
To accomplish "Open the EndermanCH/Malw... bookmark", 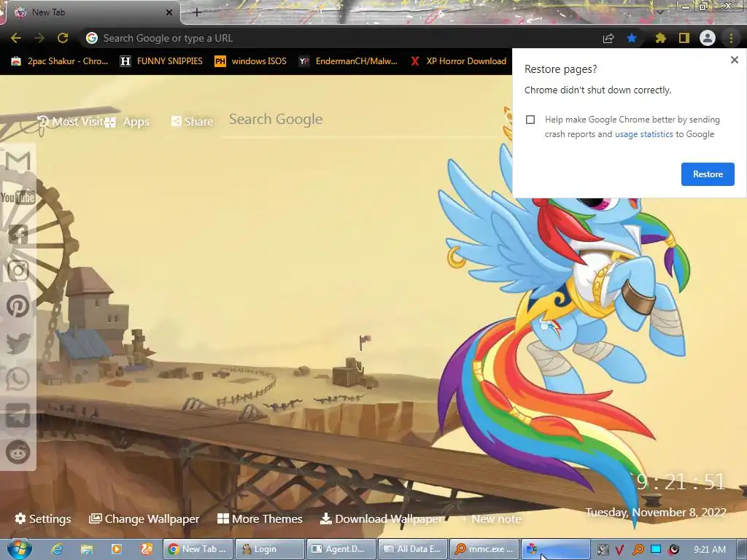I will click(x=348, y=61).
